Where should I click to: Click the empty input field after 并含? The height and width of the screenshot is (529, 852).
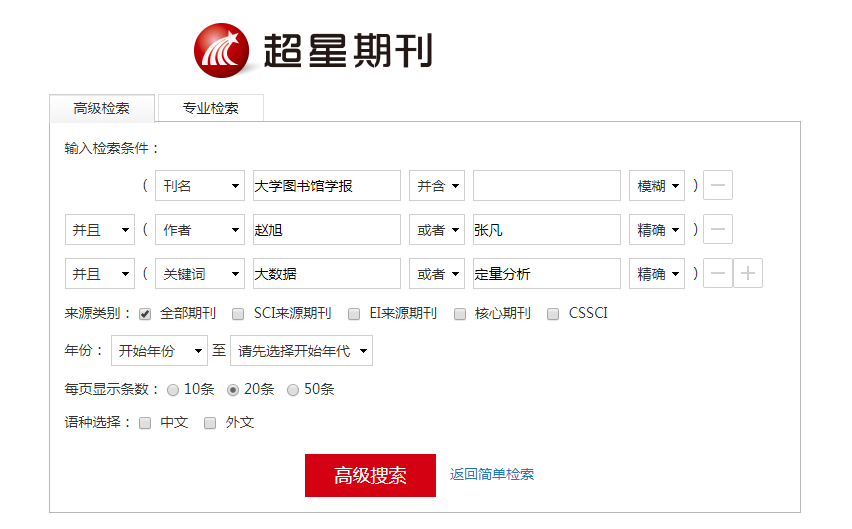click(547, 186)
